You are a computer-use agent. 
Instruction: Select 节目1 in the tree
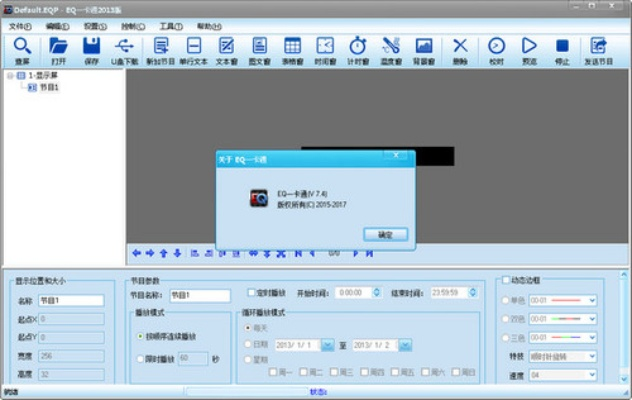(x=49, y=87)
